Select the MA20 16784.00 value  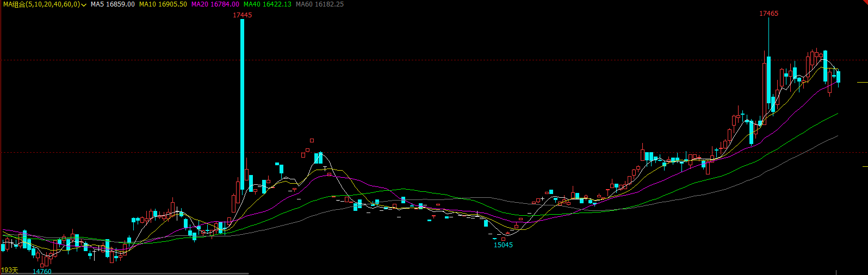pos(215,4)
